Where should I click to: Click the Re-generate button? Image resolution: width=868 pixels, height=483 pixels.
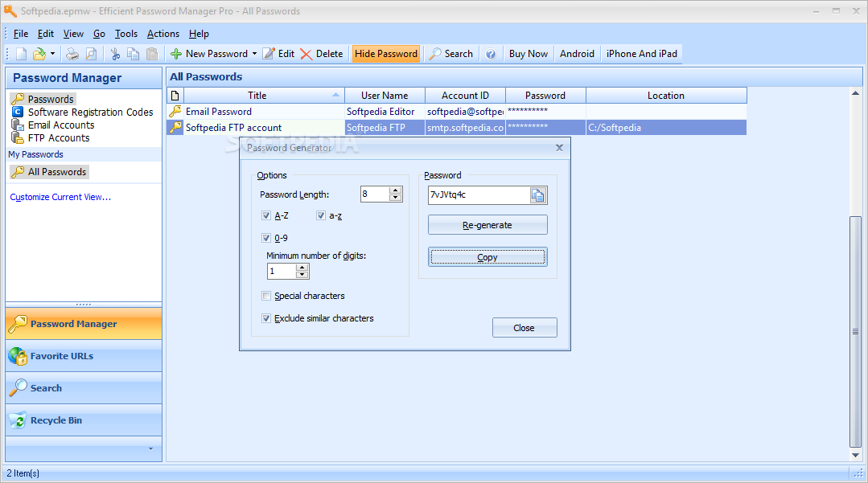click(x=487, y=225)
